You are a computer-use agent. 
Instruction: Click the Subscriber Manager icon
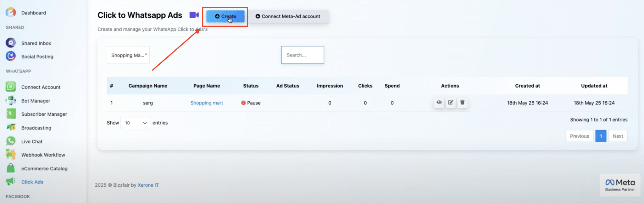11,114
